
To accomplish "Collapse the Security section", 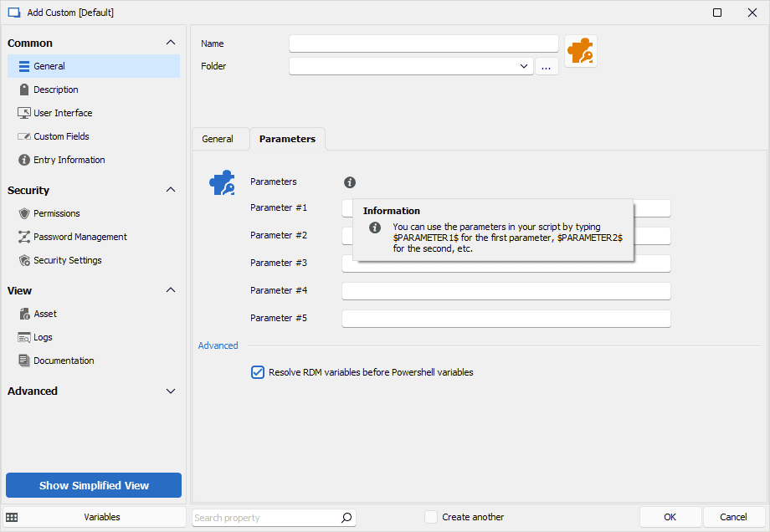I will [171, 190].
